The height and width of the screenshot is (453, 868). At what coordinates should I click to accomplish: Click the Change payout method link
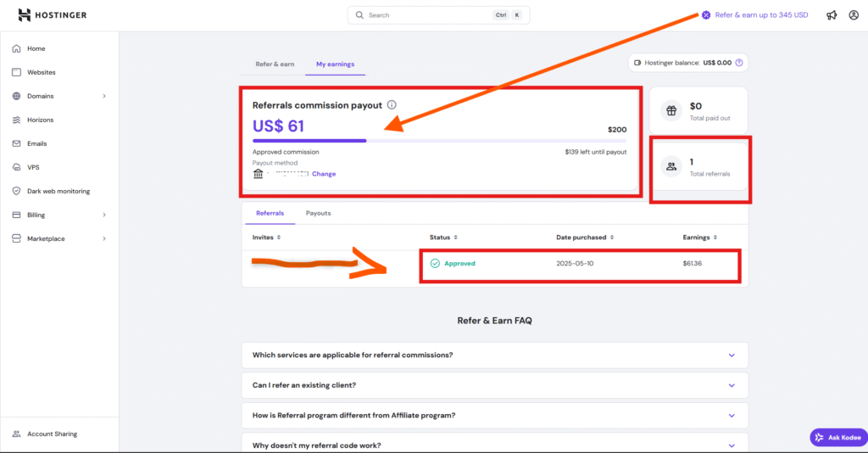click(x=324, y=174)
